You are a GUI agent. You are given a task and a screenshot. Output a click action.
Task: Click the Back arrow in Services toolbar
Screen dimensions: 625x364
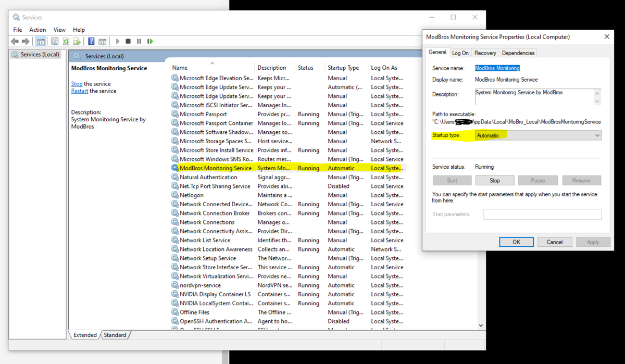(x=15, y=41)
